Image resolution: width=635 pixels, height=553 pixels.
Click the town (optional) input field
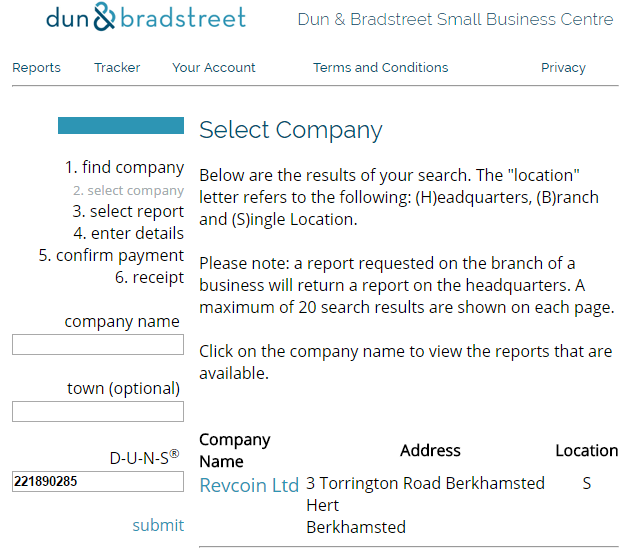click(98, 411)
